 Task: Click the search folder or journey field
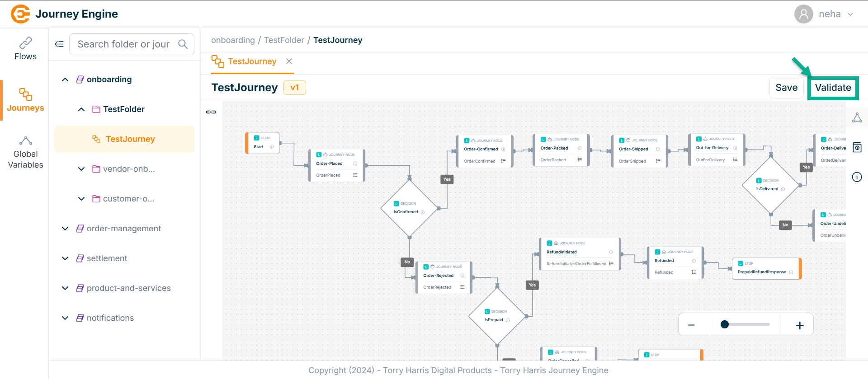click(x=123, y=44)
